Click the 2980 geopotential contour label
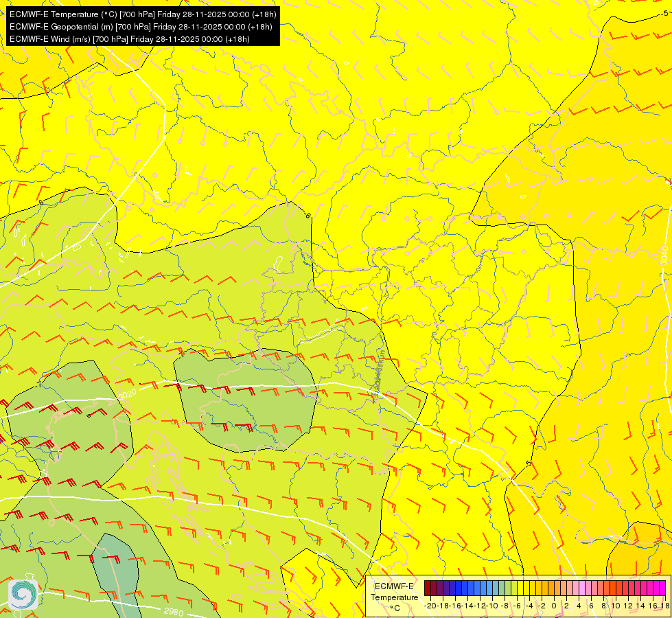The width and height of the screenshot is (672, 618). (174, 612)
